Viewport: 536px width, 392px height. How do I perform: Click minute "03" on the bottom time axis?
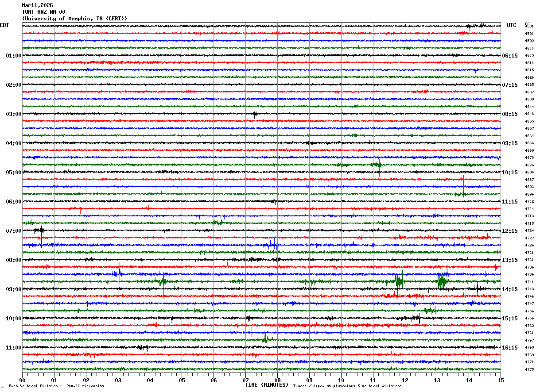(x=118, y=380)
